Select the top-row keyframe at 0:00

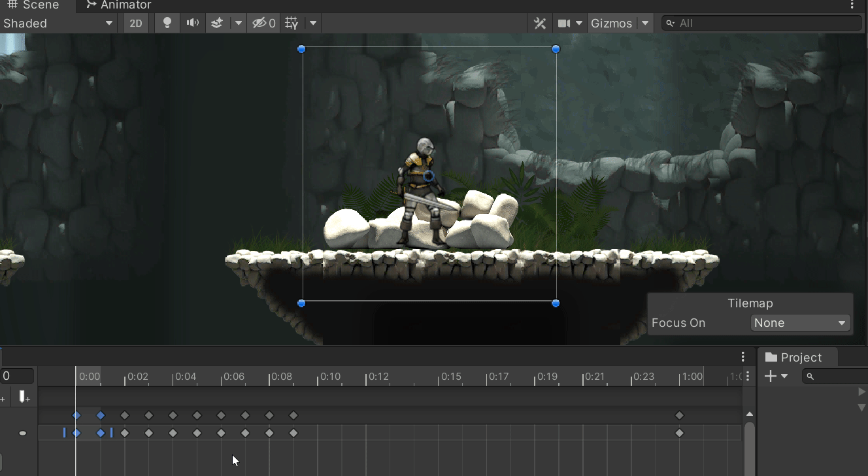(76, 415)
